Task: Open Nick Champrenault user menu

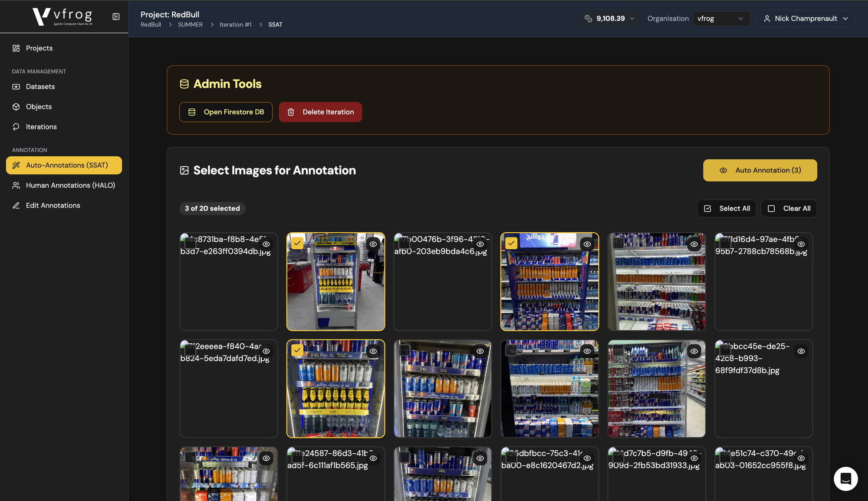Action: click(x=806, y=19)
